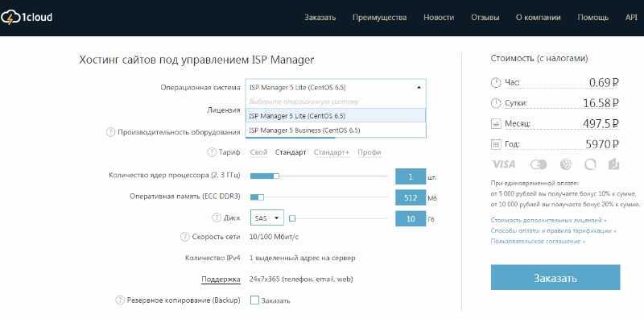Enable the Заказать backup checkbox

(254, 300)
